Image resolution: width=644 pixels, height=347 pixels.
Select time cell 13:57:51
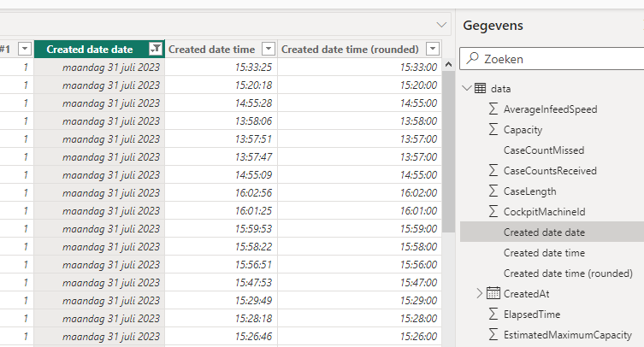pos(222,138)
